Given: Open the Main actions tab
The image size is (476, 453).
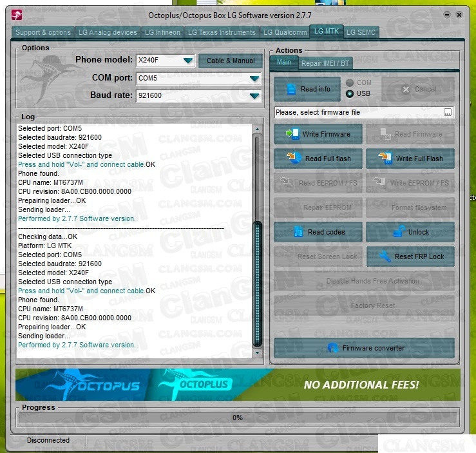Looking at the screenshot, I should 284,63.
